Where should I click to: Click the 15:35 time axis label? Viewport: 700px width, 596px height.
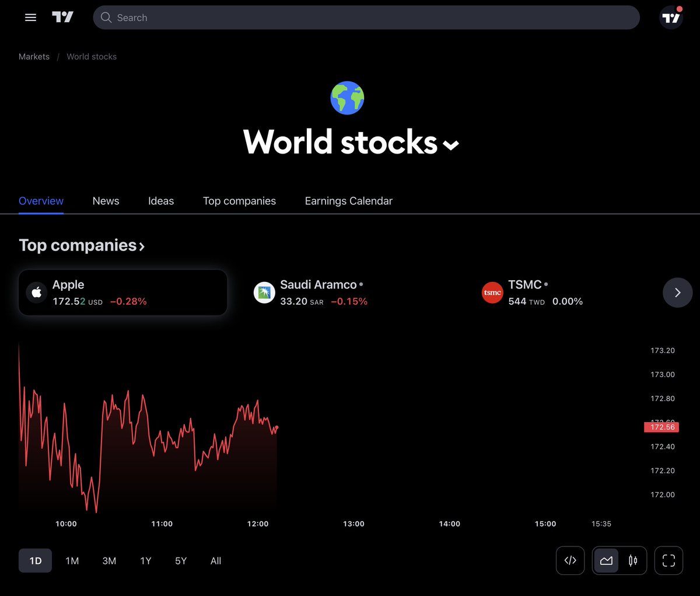coord(601,524)
